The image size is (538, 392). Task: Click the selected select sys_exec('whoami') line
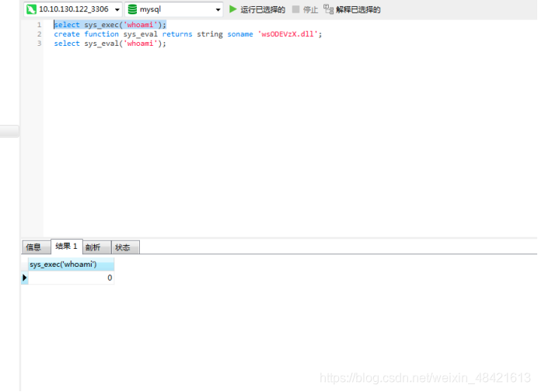click(x=110, y=25)
